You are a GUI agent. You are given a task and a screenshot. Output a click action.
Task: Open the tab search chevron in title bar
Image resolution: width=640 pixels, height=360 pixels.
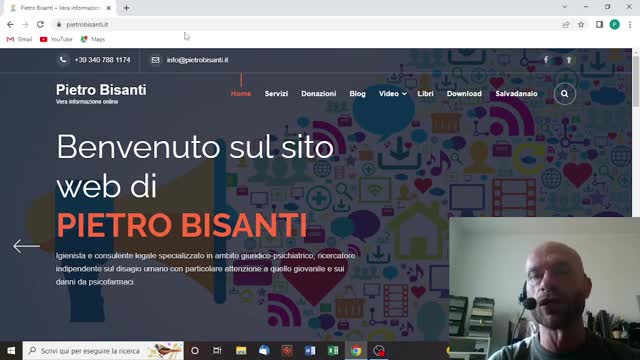tap(564, 7)
